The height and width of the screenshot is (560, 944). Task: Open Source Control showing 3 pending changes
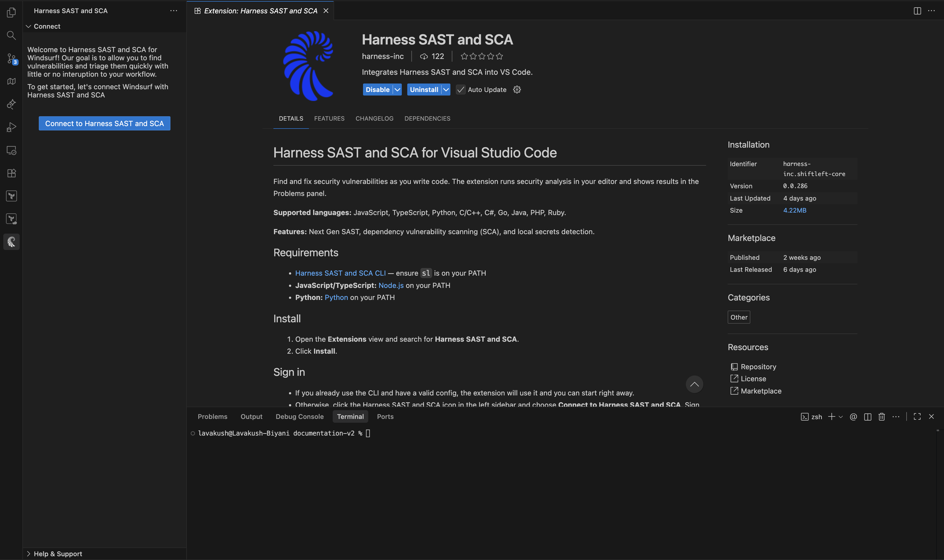(11, 58)
